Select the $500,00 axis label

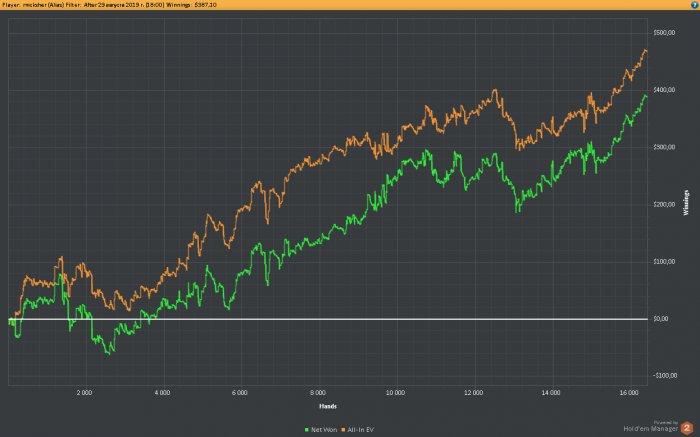tap(664, 33)
